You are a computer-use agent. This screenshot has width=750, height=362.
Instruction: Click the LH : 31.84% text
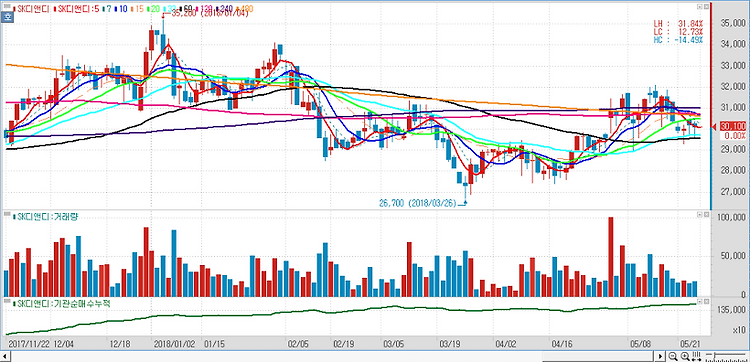point(678,23)
